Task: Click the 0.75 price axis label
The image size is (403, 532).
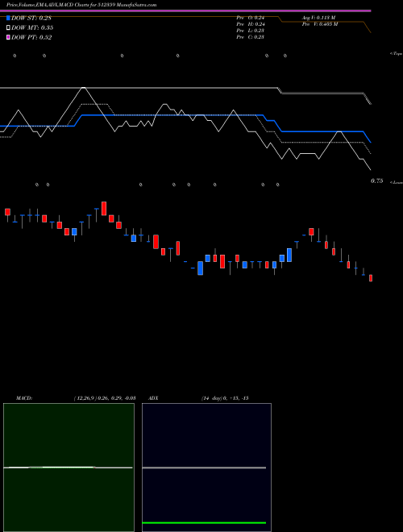Action: tap(376, 181)
